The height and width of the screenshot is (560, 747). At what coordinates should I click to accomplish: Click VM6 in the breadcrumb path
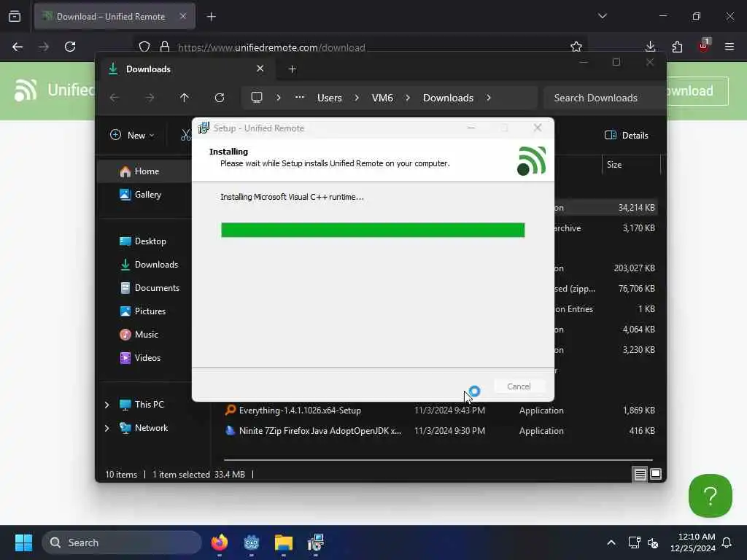(x=382, y=98)
